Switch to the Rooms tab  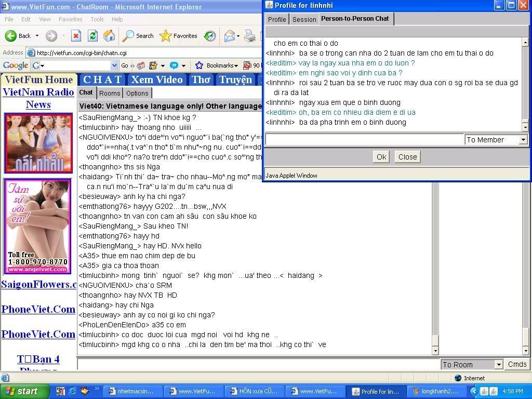click(110, 94)
